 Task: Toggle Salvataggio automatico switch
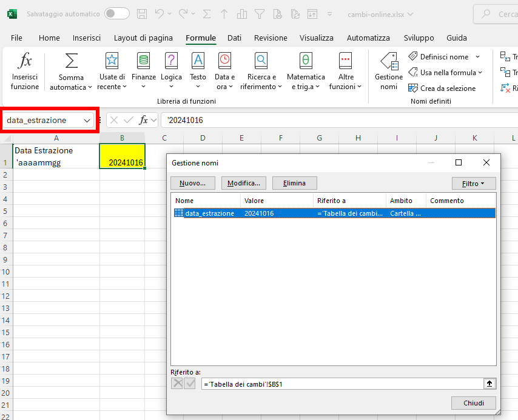click(x=117, y=13)
